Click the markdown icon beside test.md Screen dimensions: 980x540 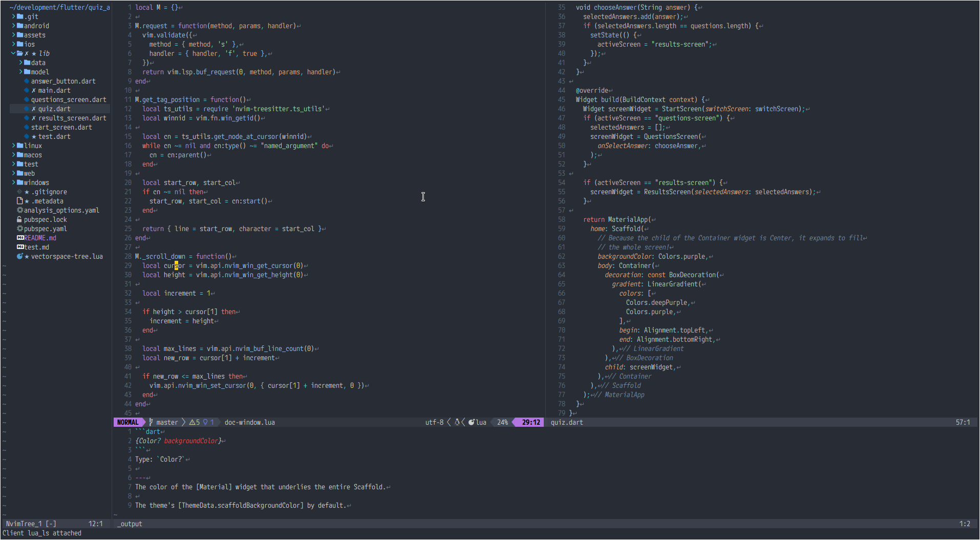20,247
